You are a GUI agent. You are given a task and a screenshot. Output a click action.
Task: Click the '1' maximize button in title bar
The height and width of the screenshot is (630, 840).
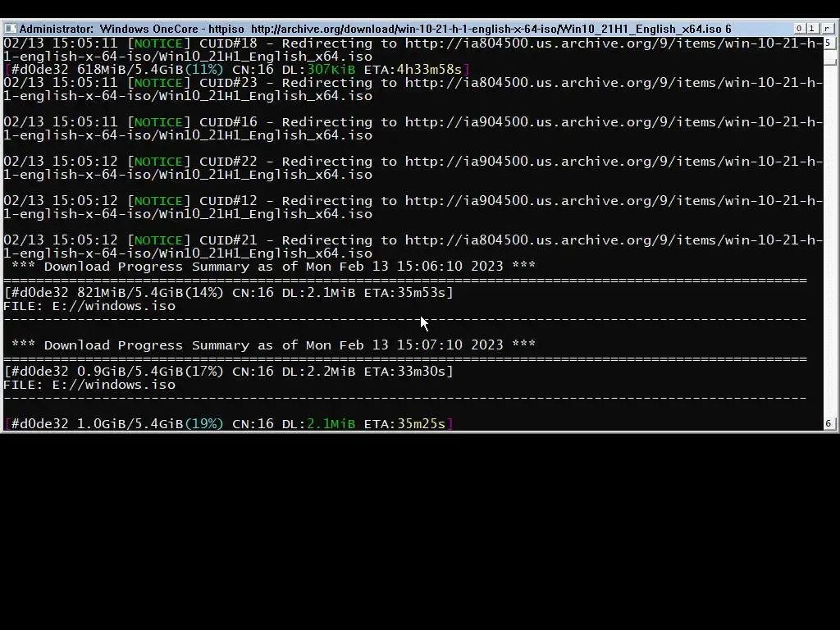(811, 29)
